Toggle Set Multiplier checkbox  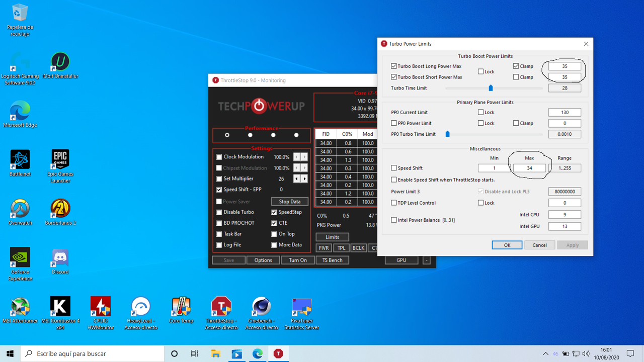point(219,178)
